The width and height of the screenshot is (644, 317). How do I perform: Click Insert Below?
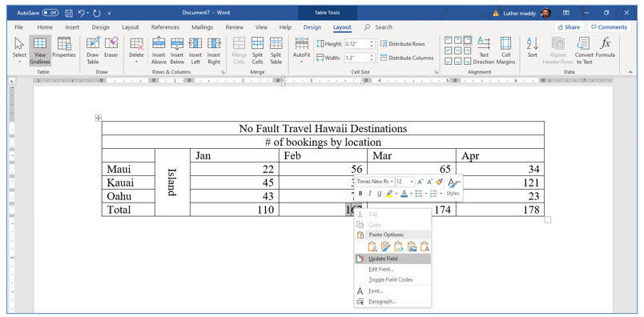[177, 50]
